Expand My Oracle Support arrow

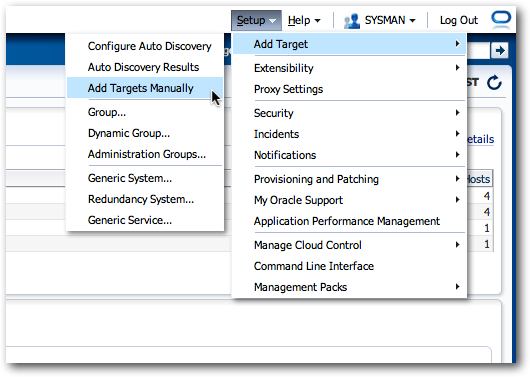click(x=457, y=199)
